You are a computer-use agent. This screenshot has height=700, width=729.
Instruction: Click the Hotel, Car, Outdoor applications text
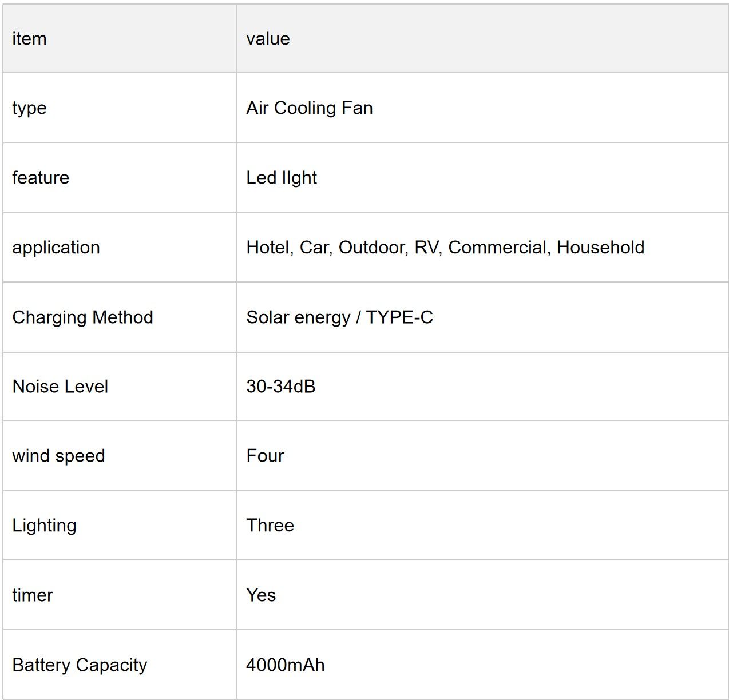(445, 248)
